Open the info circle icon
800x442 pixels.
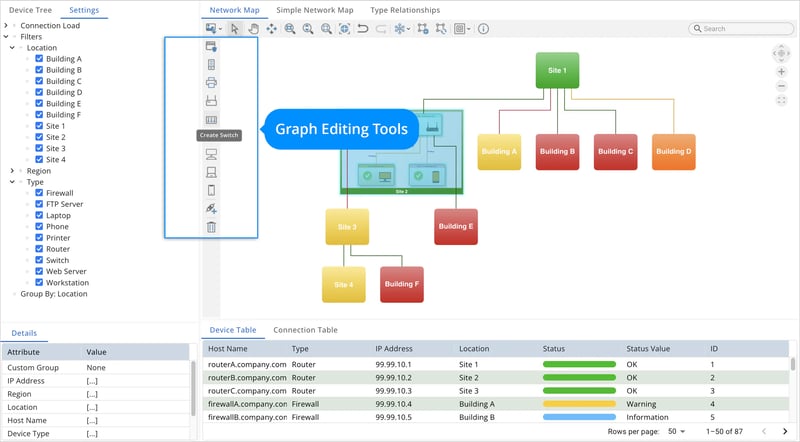pyautogui.click(x=483, y=29)
